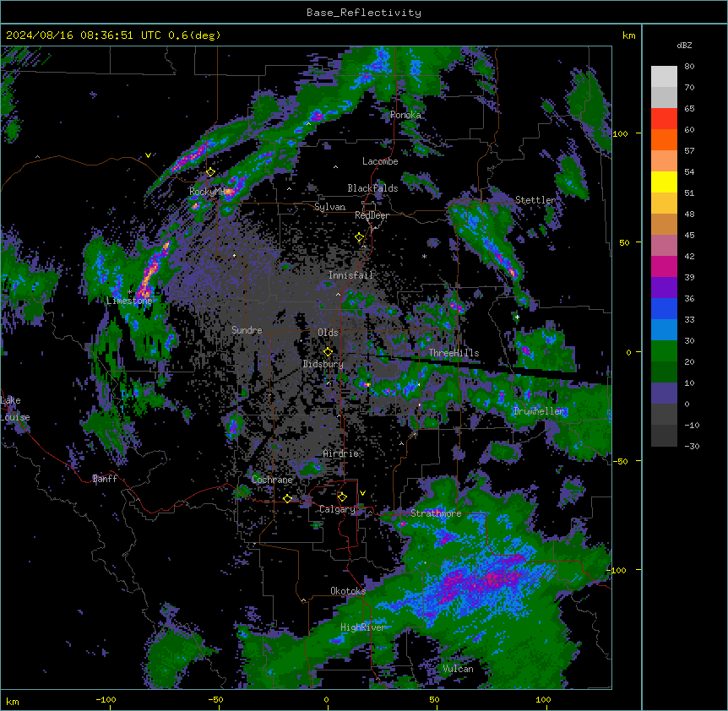
Task: Click the Didsbury label
Action: [323, 364]
